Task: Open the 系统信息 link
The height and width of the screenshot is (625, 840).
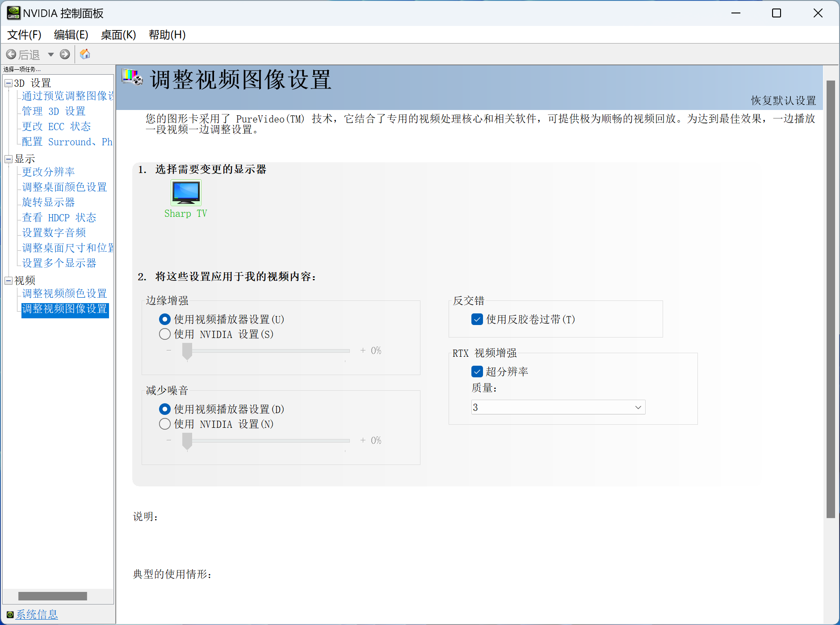Action: (37, 615)
